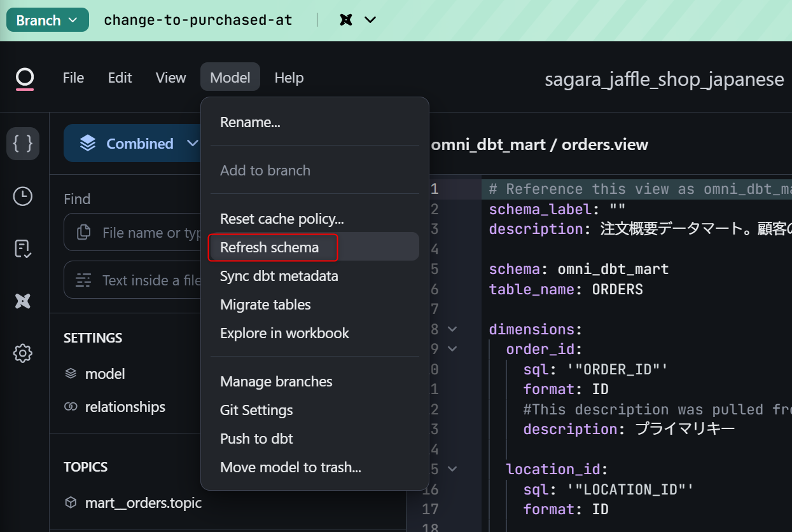The width and height of the screenshot is (792, 532).
Task: Open the history clock icon in sidebar
Action: click(23, 196)
